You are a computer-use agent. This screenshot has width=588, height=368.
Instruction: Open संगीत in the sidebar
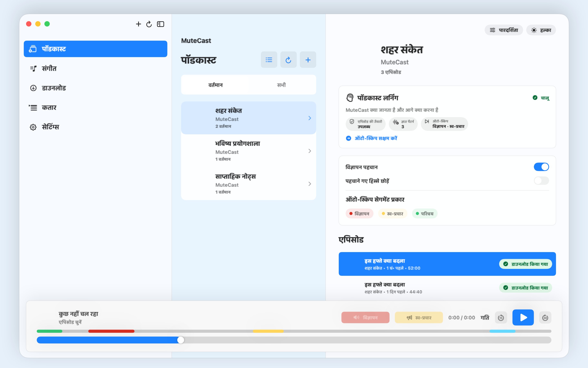(96, 68)
